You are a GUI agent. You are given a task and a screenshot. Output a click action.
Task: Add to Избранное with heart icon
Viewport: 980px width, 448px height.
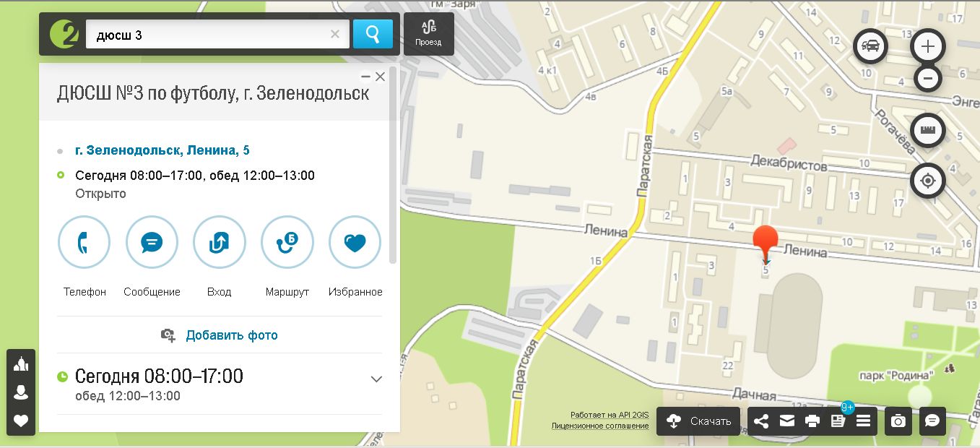click(x=355, y=242)
